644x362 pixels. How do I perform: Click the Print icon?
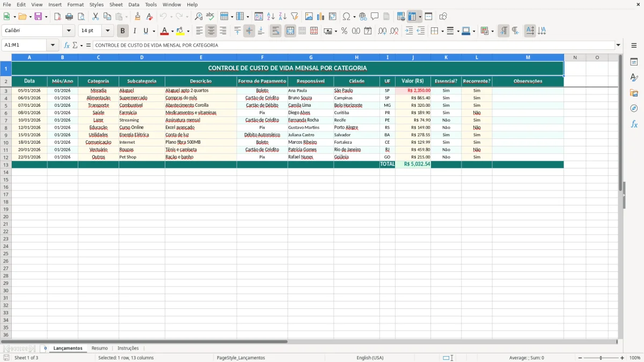click(69, 17)
